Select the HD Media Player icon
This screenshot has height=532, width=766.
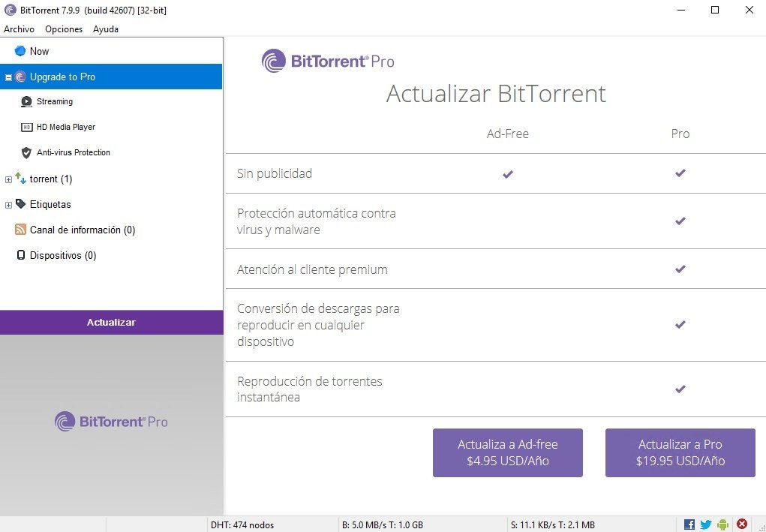26,127
